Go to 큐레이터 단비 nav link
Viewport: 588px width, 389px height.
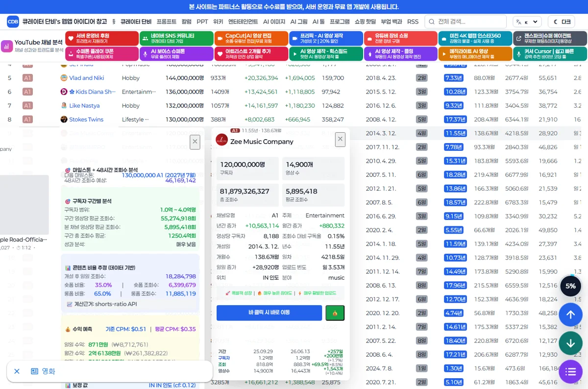coord(136,22)
